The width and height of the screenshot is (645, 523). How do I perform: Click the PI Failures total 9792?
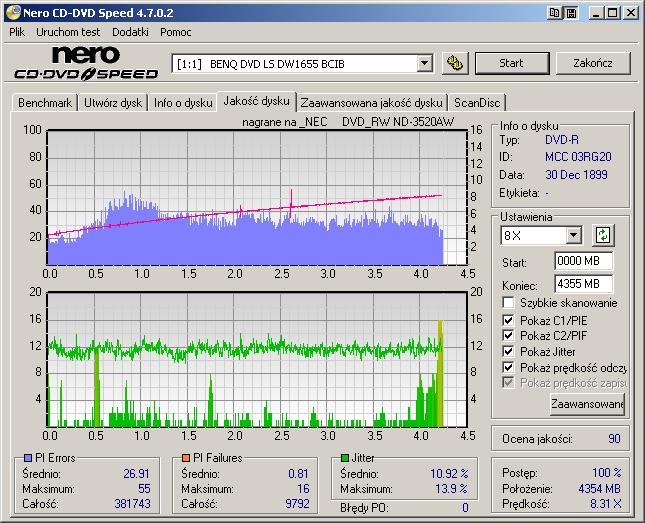pos(297,504)
